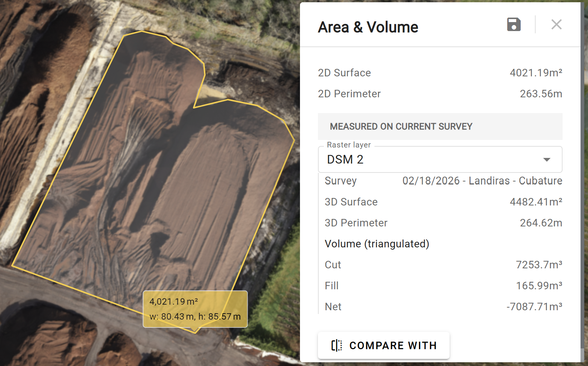Click the Volume (triangulated) heading
Screen dimensions: 588x366
point(377,244)
